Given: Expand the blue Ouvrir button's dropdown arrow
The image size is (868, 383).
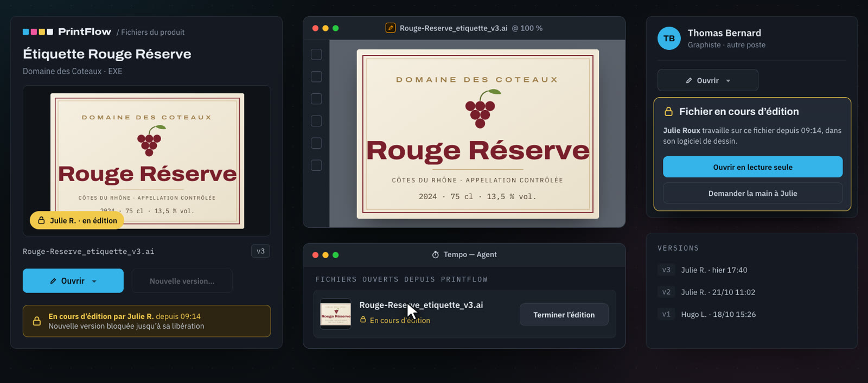Looking at the screenshot, I should [94, 282].
